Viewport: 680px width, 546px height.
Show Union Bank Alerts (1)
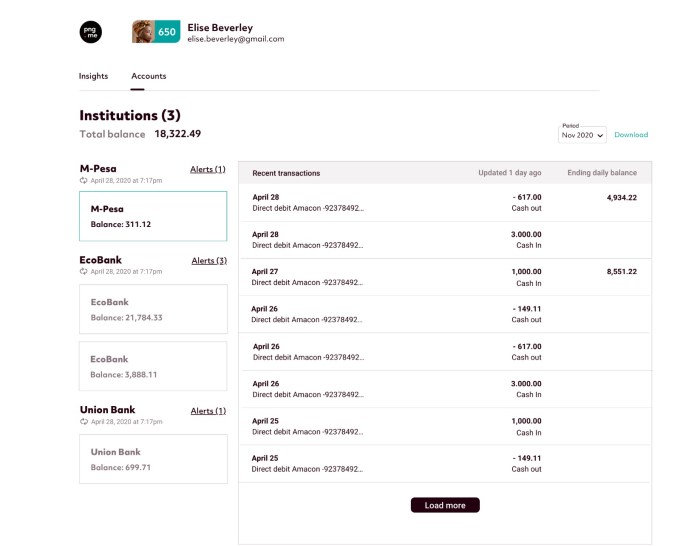(208, 411)
